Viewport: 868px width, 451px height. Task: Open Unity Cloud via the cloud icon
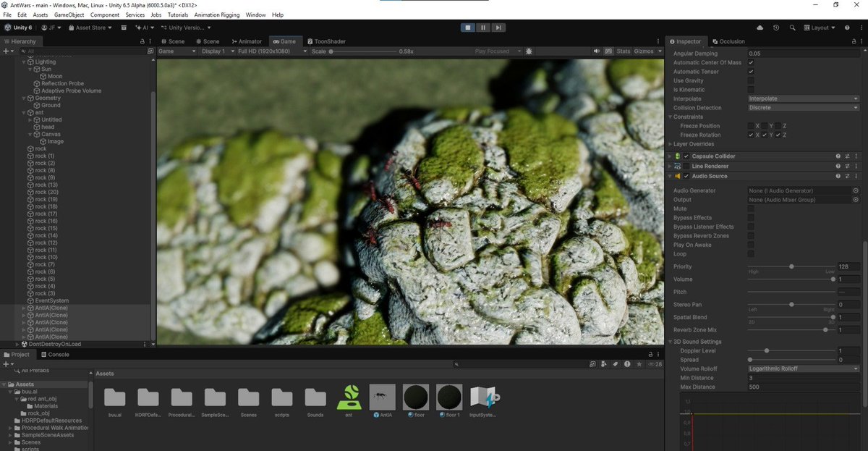click(x=759, y=28)
